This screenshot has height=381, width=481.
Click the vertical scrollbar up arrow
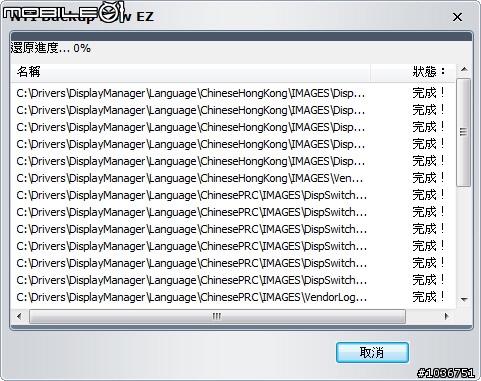(x=464, y=70)
